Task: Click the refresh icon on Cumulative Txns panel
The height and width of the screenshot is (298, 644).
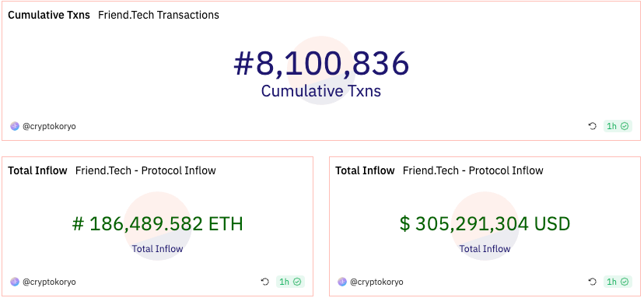Action: (x=592, y=126)
